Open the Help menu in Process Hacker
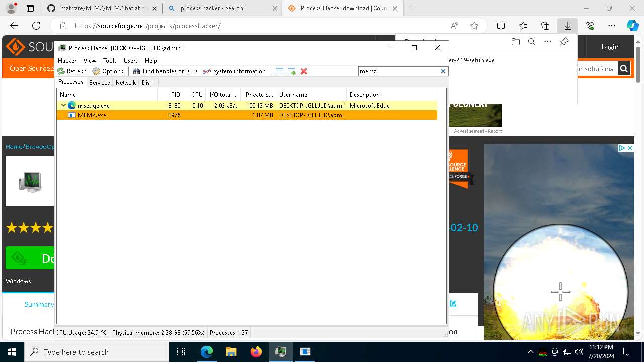Image resolution: width=644 pixels, height=362 pixels. tap(151, 60)
